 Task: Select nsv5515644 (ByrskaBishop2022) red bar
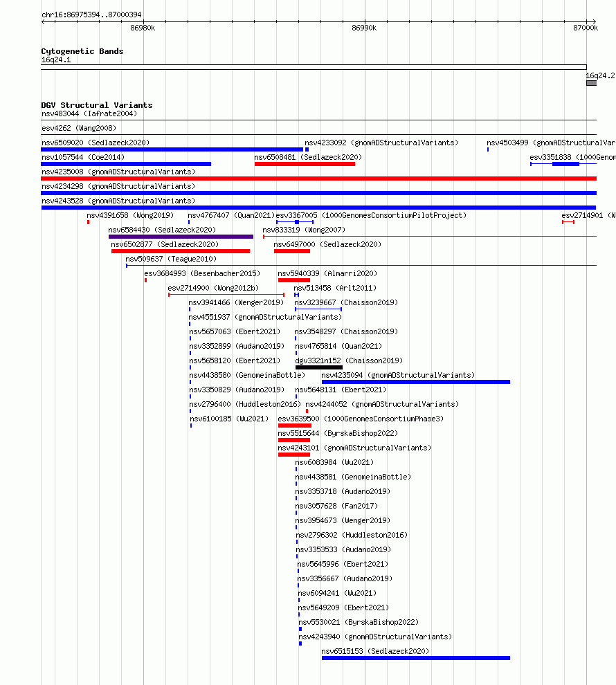tap(294, 440)
